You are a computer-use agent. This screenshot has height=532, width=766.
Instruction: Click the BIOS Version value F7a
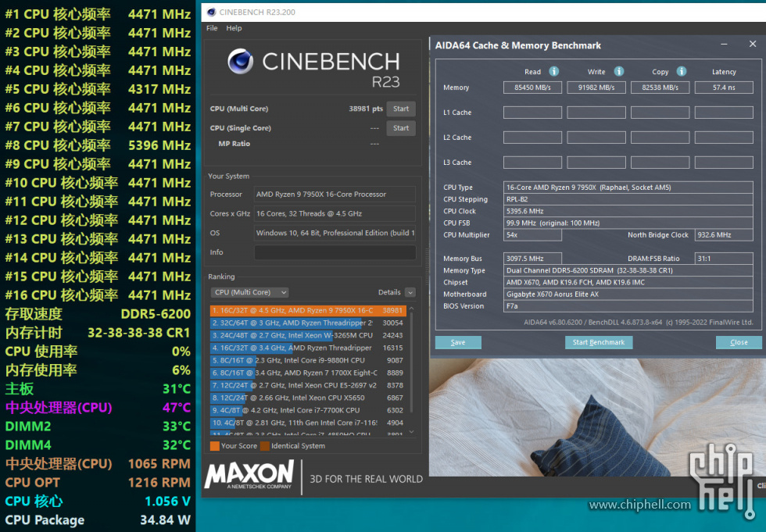628,306
